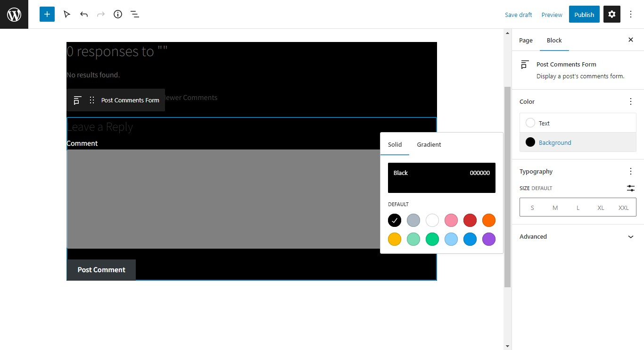Image resolution: width=644 pixels, height=350 pixels.
Task: Click the scrollbar up arrow
Action: (x=508, y=33)
